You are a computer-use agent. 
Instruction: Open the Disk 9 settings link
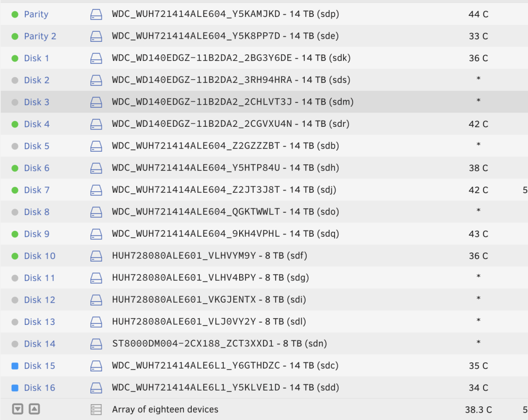[x=37, y=234]
